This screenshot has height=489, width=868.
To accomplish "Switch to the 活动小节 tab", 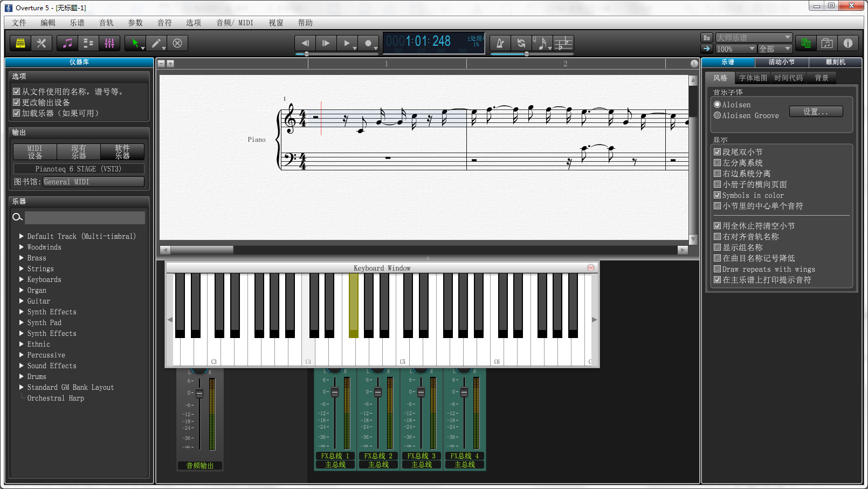I will (781, 62).
